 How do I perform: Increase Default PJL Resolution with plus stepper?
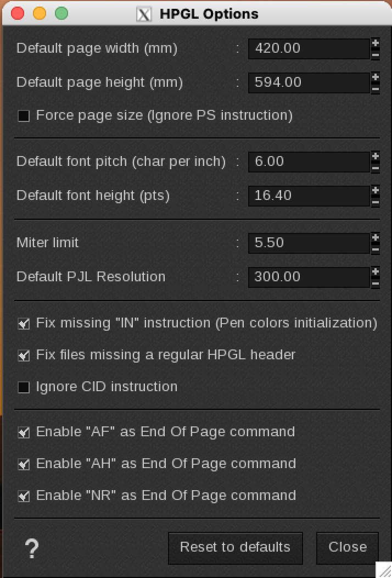(376, 271)
